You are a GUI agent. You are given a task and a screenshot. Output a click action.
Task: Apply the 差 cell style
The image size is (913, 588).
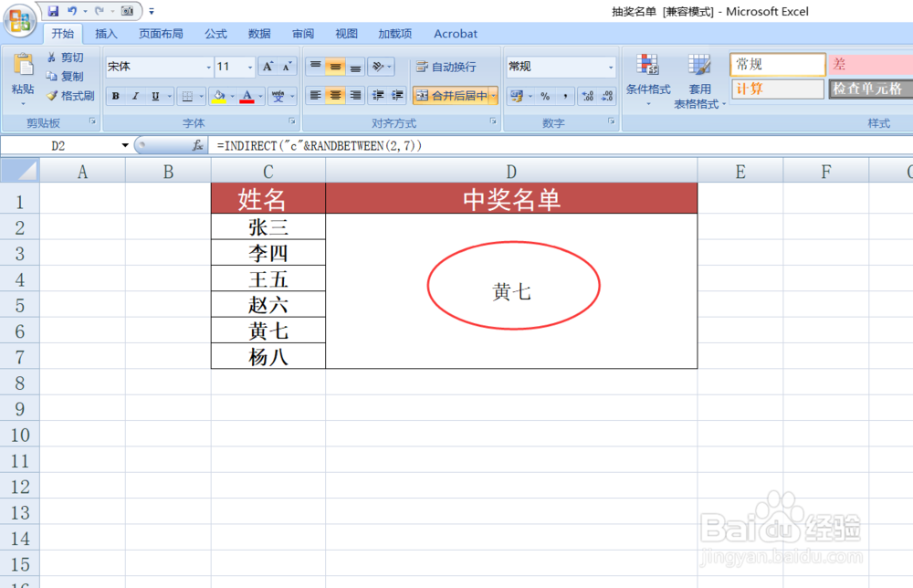pyautogui.click(x=867, y=64)
